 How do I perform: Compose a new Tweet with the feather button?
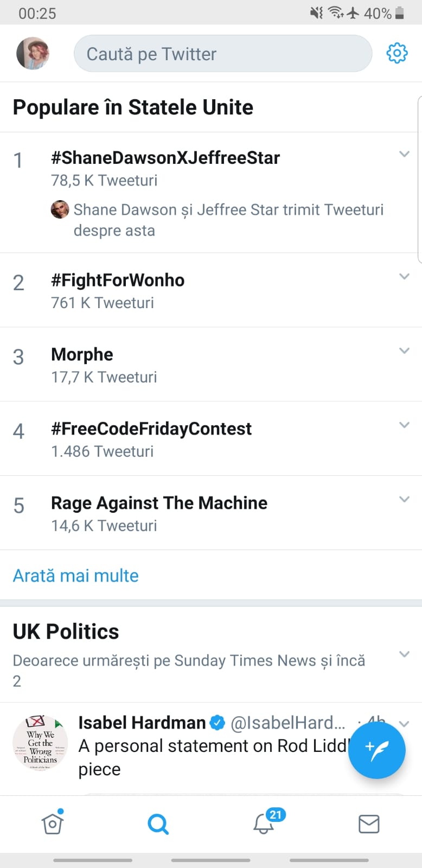point(377,750)
